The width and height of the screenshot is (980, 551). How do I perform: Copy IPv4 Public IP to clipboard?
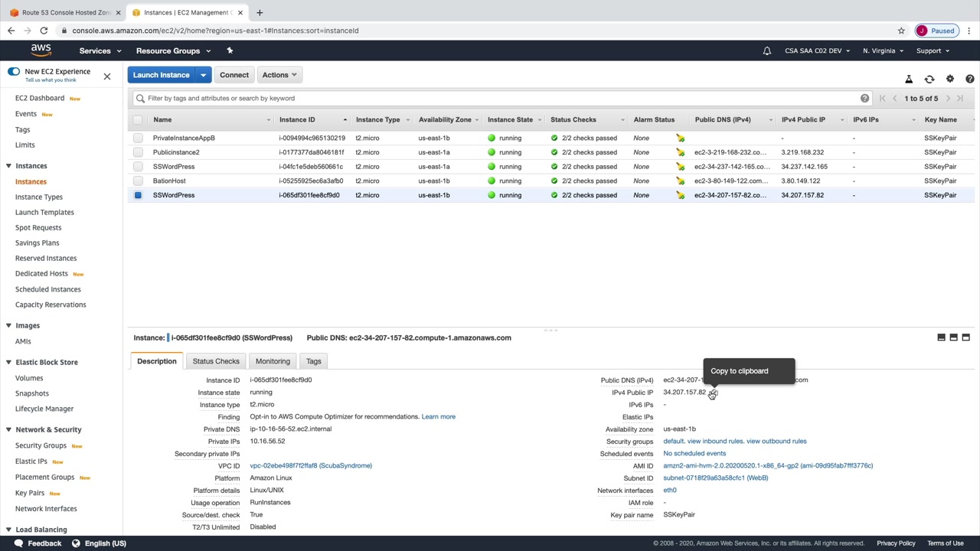pos(713,393)
